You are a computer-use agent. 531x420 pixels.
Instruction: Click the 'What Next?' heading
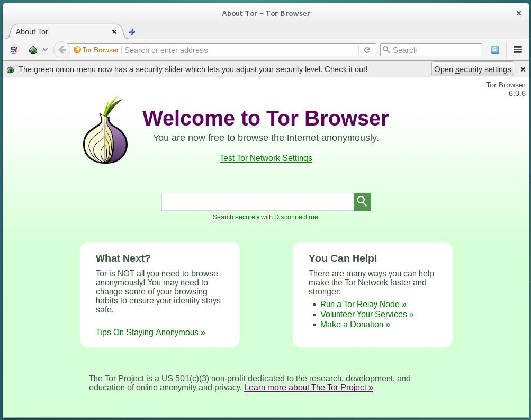click(123, 258)
